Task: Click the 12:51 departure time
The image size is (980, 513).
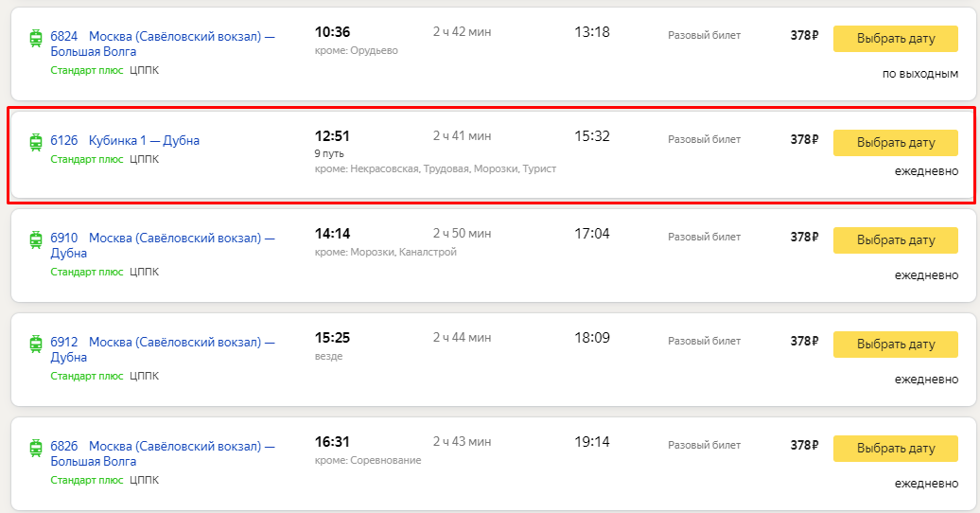Action: (333, 136)
